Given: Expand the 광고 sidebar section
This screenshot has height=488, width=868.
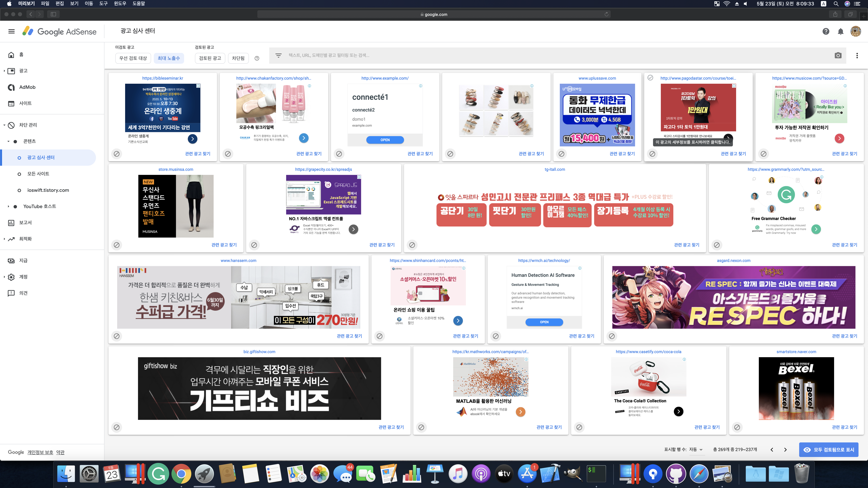Looking at the screenshot, I should (4, 71).
